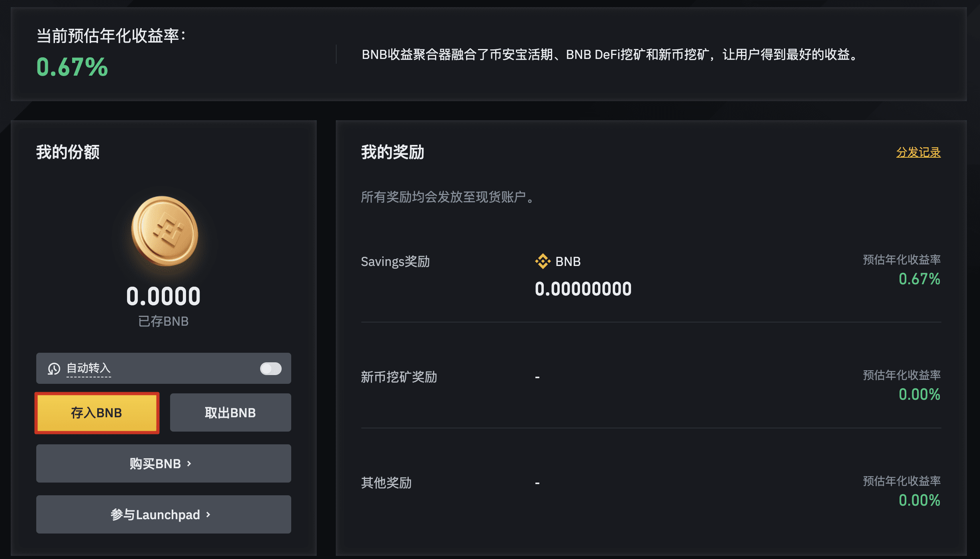The width and height of the screenshot is (980, 559).
Task: Open the 购买BNB buy page
Action: point(164,464)
